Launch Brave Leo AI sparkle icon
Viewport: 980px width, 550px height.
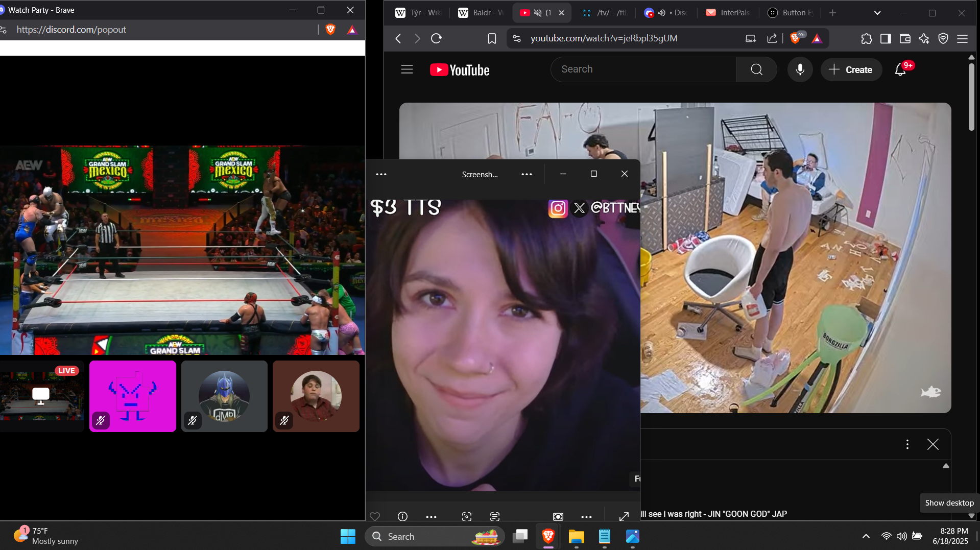point(924,38)
